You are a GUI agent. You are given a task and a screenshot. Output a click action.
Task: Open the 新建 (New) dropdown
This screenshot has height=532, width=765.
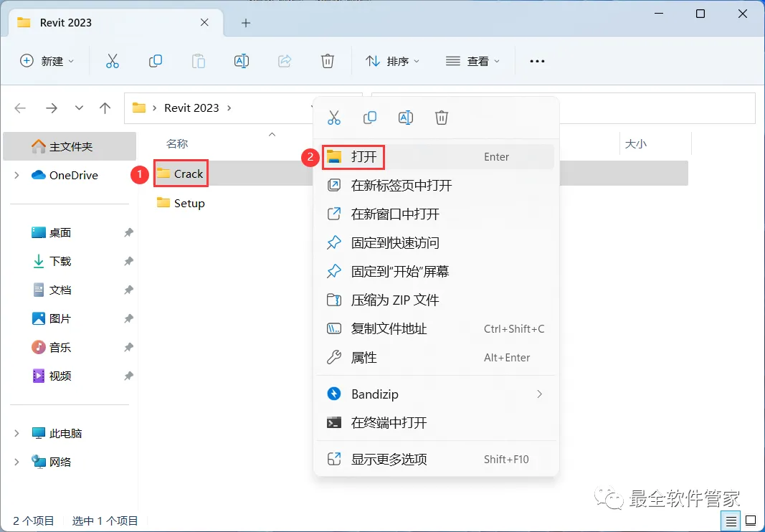coord(47,61)
